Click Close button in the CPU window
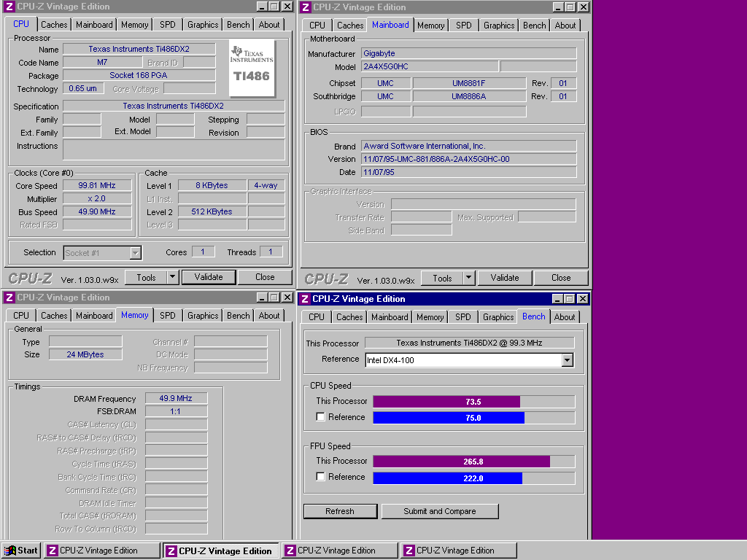This screenshot has width=747, height=560. pyautogui.click(x=265, y=277)
